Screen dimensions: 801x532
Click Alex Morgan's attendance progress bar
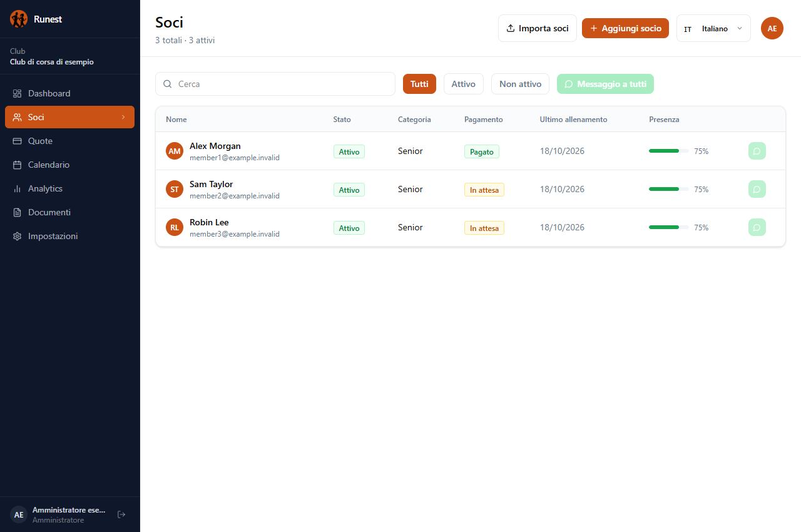click(669, 151)
